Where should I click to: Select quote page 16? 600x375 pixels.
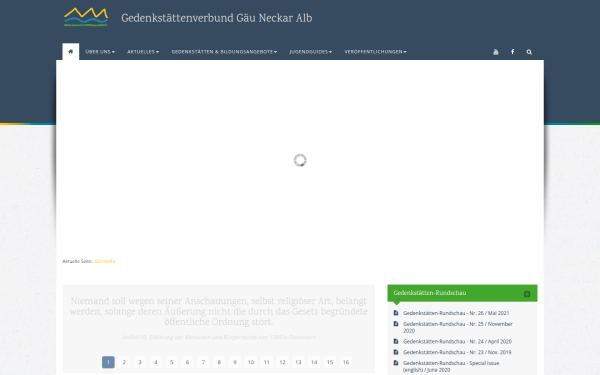[346, 362]
